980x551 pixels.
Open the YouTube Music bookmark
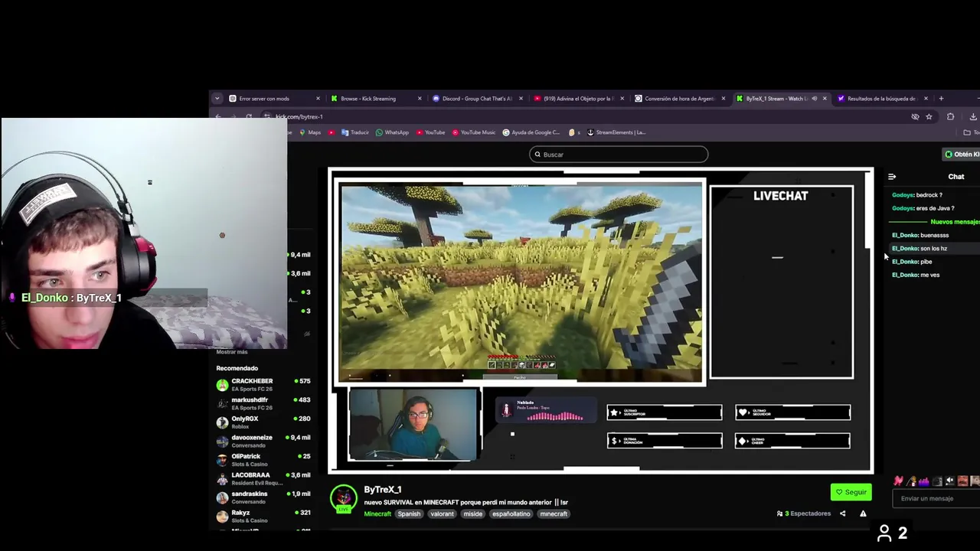473,132
